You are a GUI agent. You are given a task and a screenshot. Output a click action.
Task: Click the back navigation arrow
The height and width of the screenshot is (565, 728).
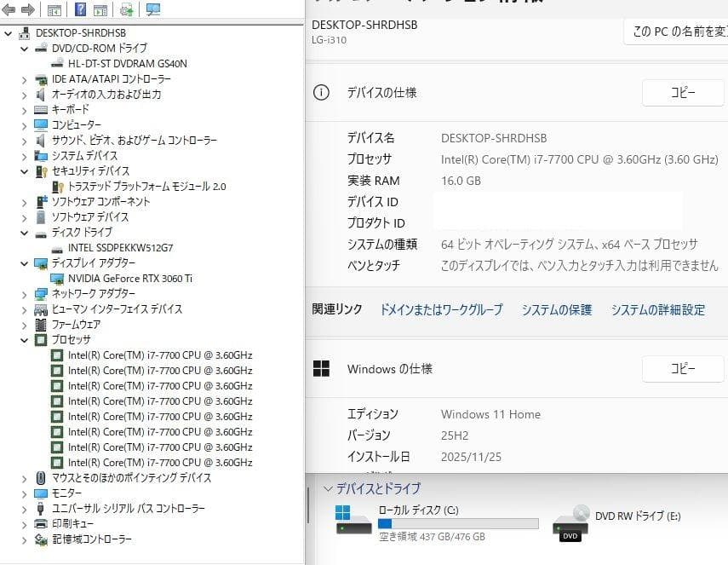pyautogui.click(x=9, y=10)
